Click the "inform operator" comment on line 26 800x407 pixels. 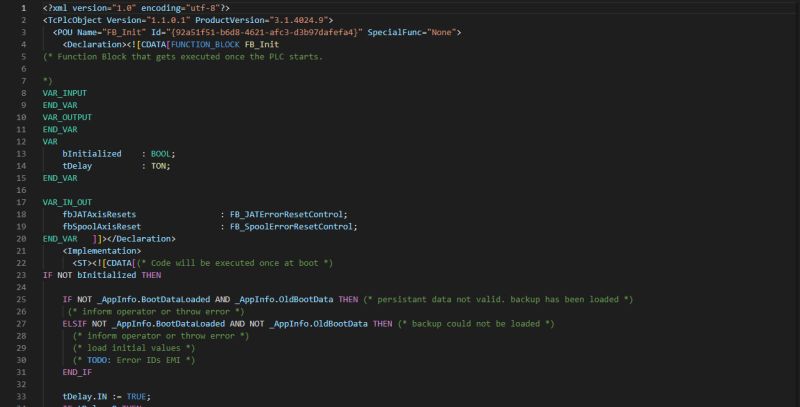pos(156,312)
